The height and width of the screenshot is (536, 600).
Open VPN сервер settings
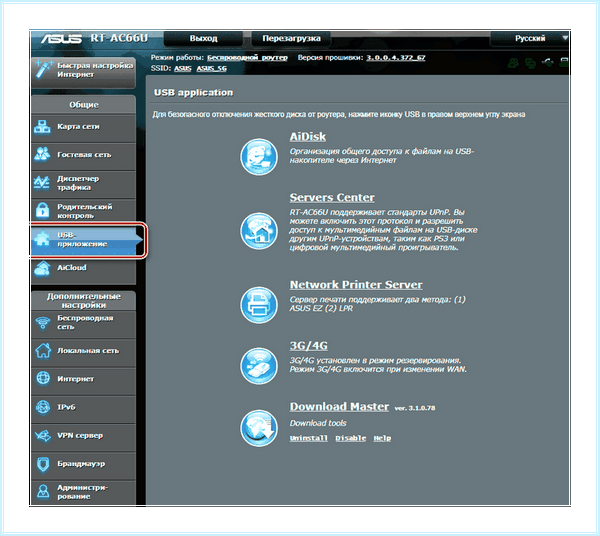point(83,437)
